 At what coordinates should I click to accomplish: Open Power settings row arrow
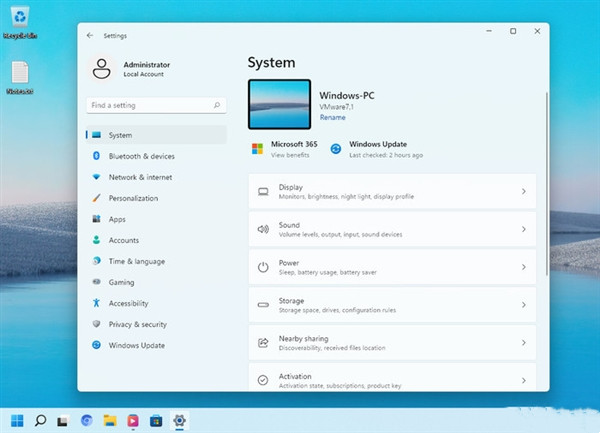523,267
